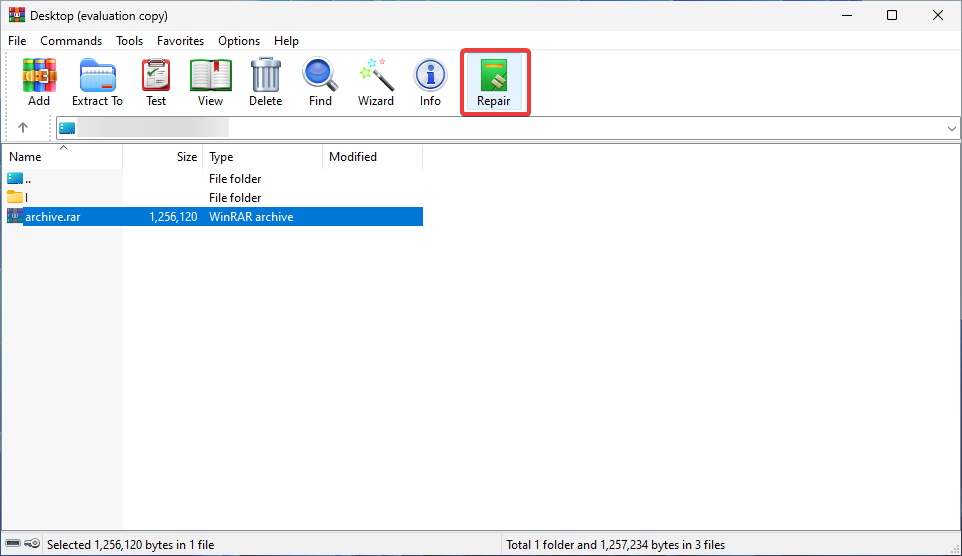Close the WinRAR window
The height and width of the screenshot is (556, 962).
(x=937, y=15)
